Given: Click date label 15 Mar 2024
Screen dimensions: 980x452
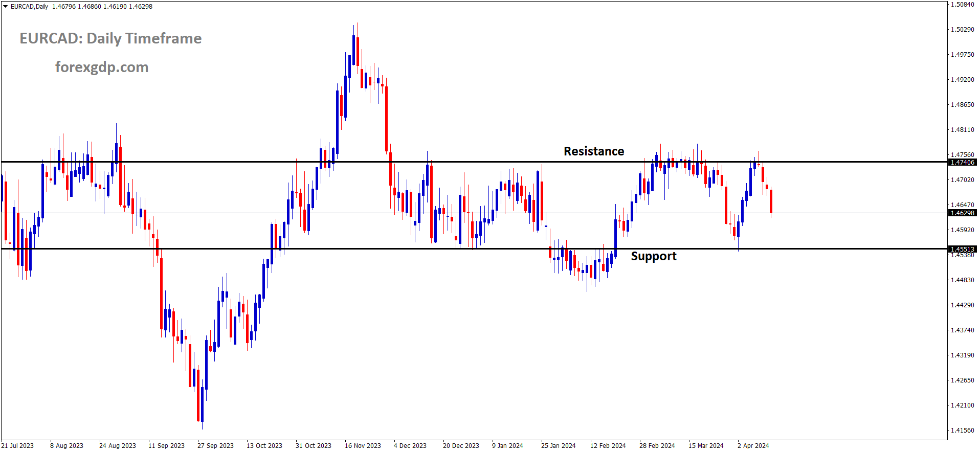Looking at the screenshot, I should click(706, 446).
